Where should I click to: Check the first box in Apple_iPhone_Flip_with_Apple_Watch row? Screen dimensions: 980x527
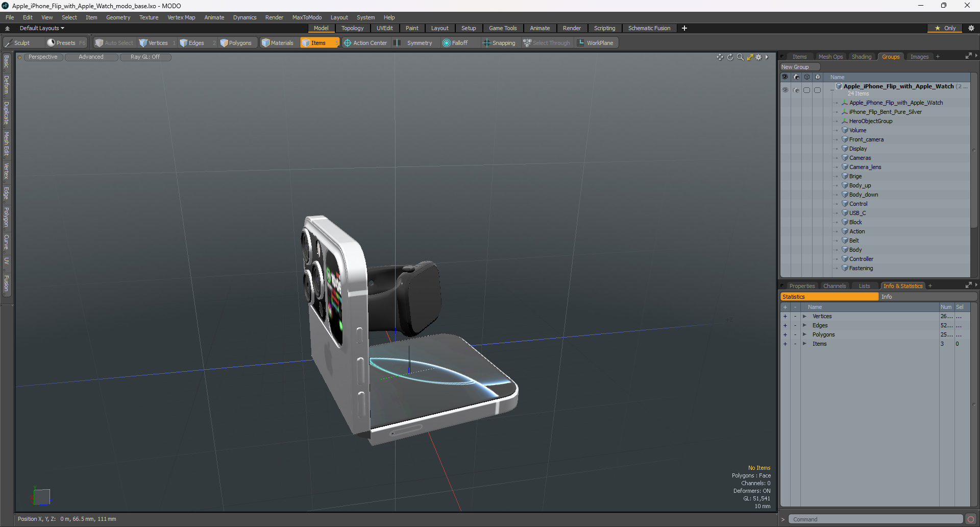pyautogui.click(x=807, y=90)
